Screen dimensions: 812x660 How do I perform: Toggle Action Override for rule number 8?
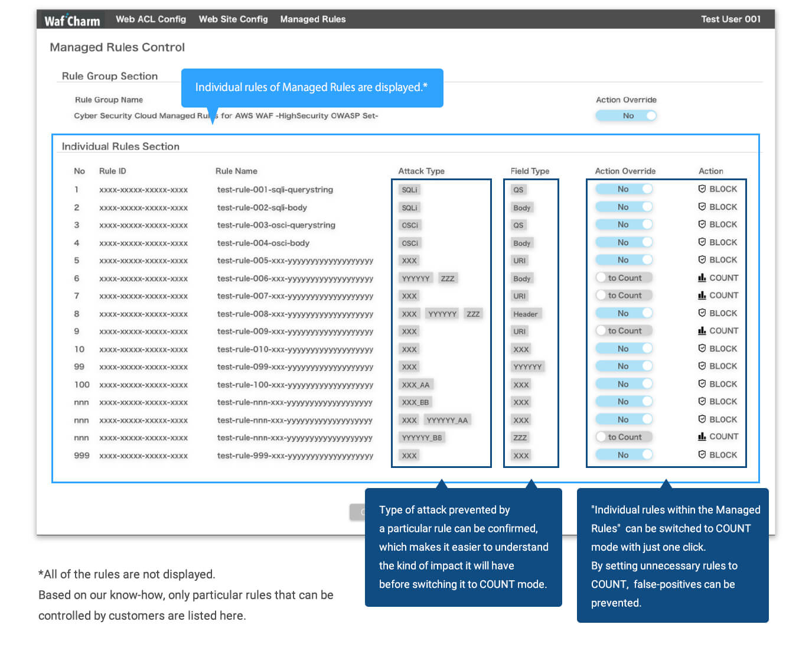(624, 313)
